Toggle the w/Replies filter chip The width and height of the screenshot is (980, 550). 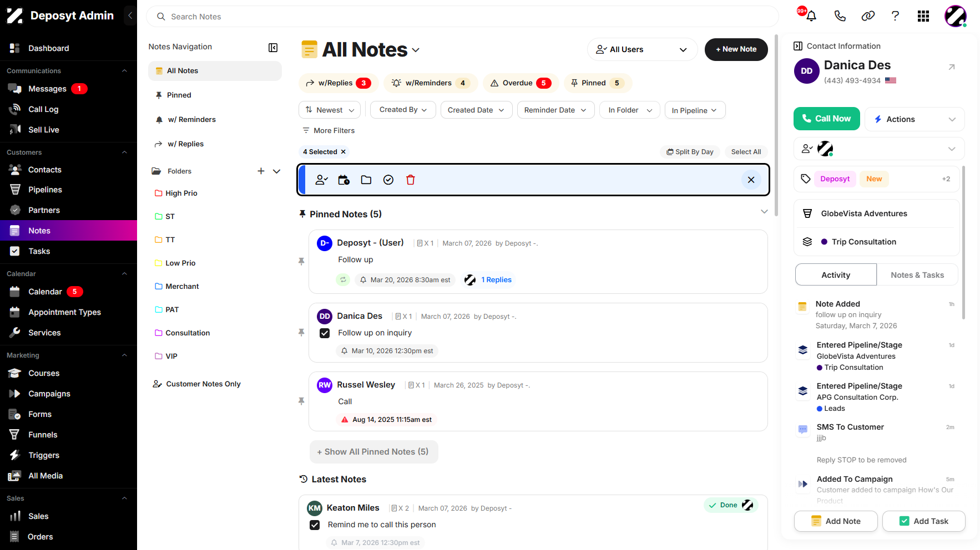pyautogui.click(x=339, y=83)
